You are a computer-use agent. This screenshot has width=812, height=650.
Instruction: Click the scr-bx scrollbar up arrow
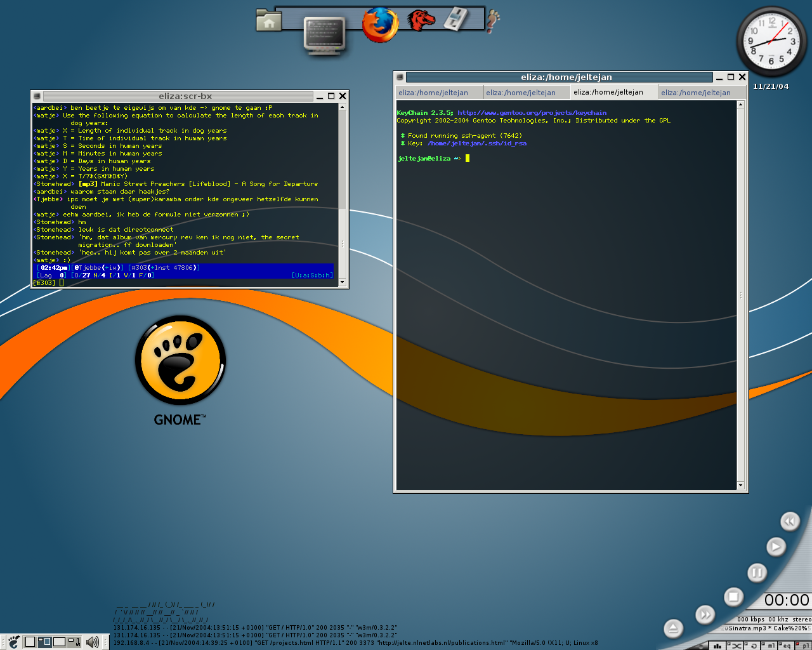pos(343,107)
